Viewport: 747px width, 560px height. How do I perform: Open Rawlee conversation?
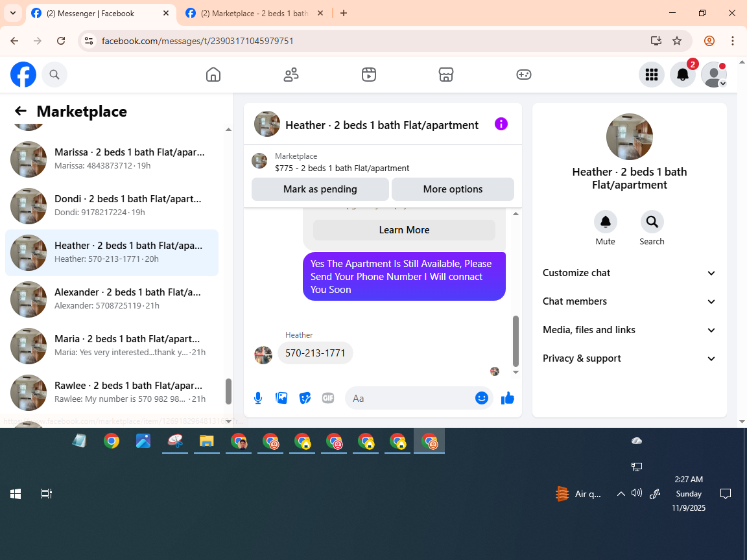tap(112, 392)
